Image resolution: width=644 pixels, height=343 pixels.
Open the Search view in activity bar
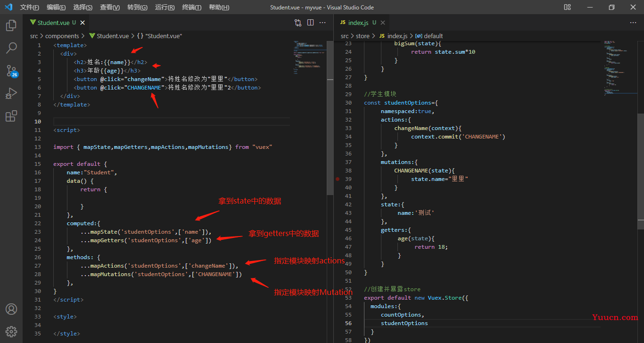click(11, 48)
